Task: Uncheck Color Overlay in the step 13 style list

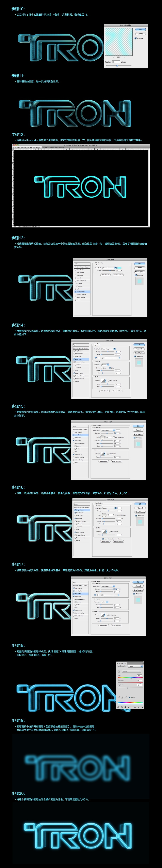Action: coord(76,292)
